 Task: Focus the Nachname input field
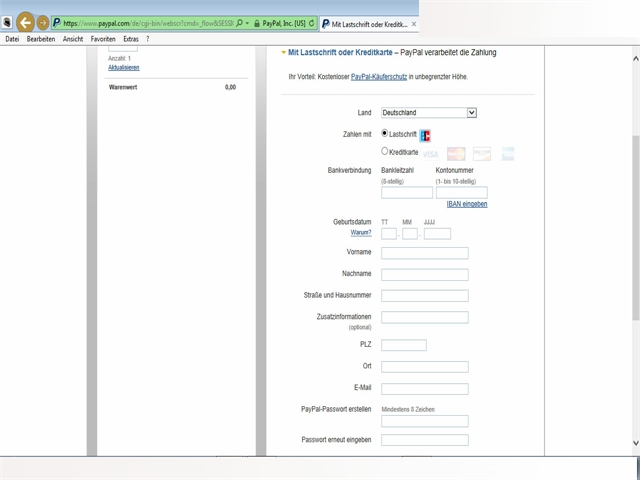tap(424, 275)
